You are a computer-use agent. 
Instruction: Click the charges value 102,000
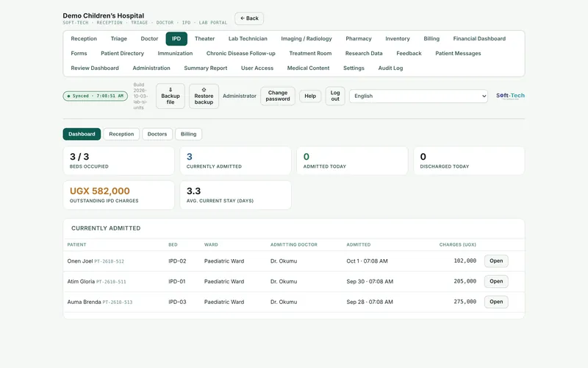[x=465, y=261]
